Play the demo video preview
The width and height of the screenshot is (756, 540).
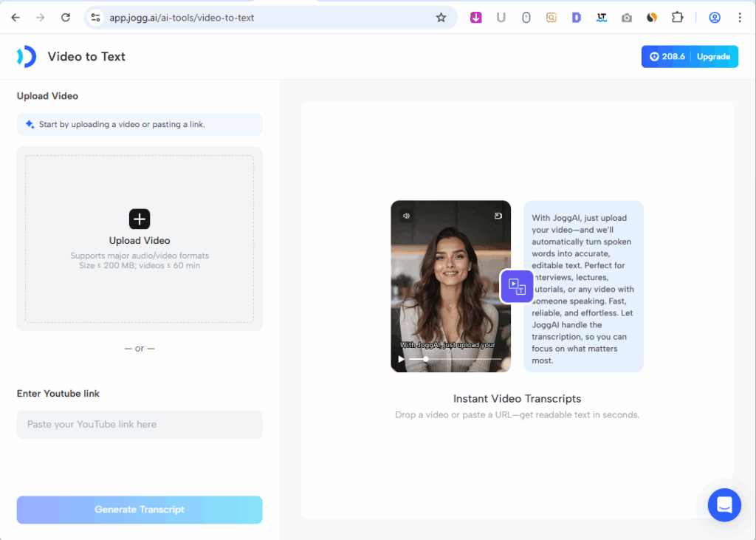click(x=402, y=359)
